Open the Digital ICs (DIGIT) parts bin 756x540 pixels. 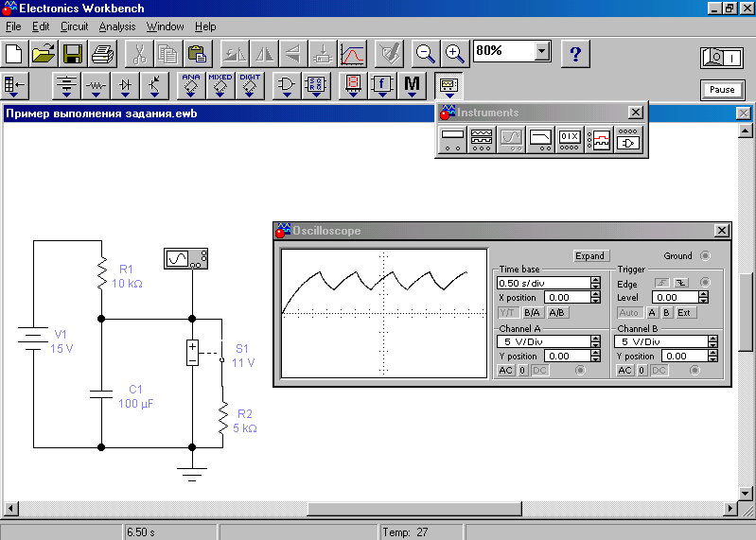pos(250,86)
